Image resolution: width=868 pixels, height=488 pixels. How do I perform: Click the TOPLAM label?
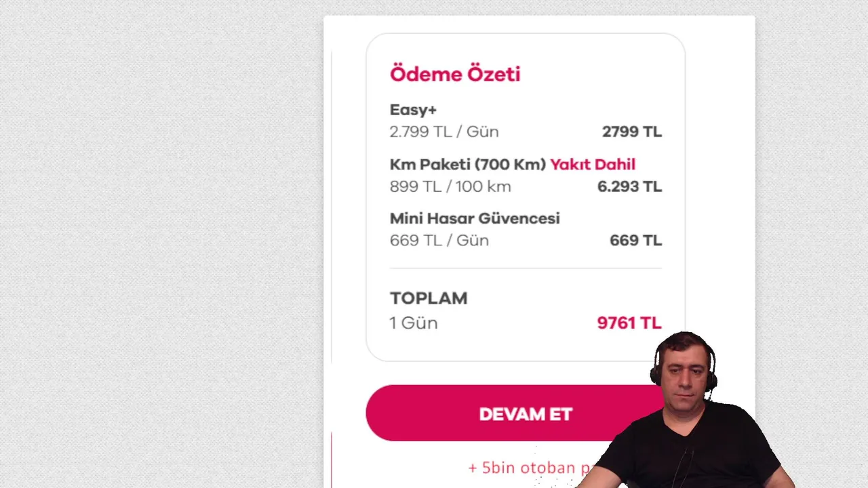[428, 298]
